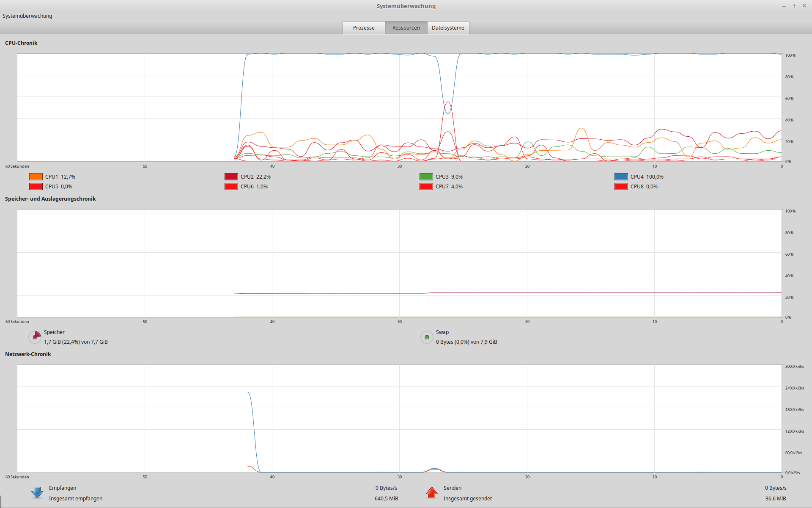Screen dimensions: 812x508
Task: Click the Insgesamt gesendet label
Action: click(468, 499)
